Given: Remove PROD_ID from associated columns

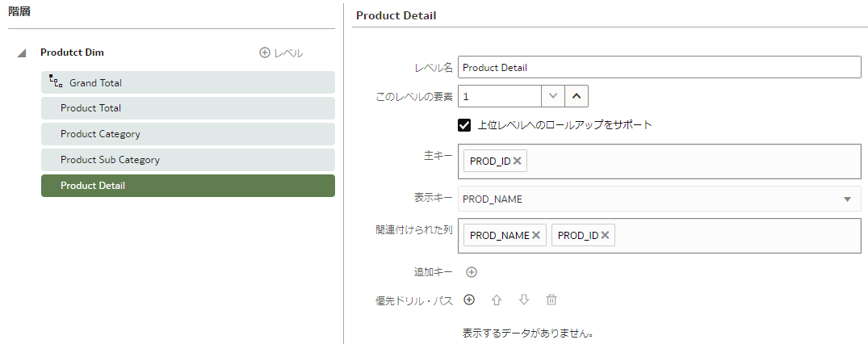Looking at the screenshot, I should pyautogui.click(x=605, y=235).
